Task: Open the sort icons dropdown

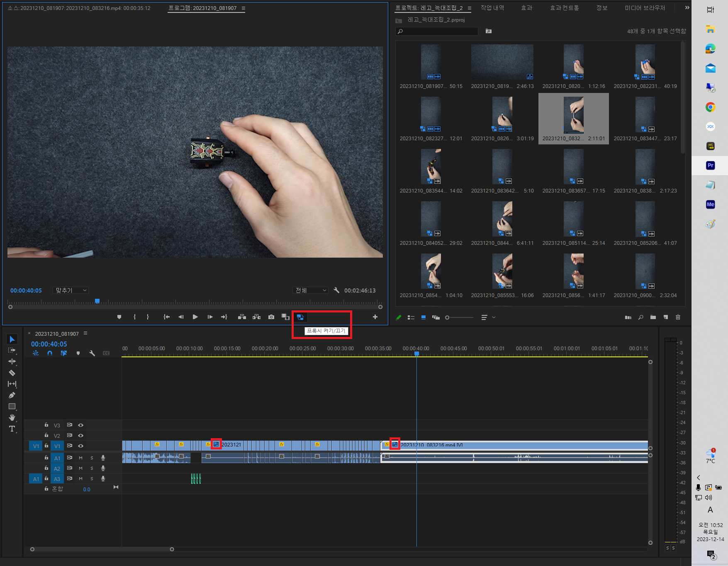Action: click(488, 317)
